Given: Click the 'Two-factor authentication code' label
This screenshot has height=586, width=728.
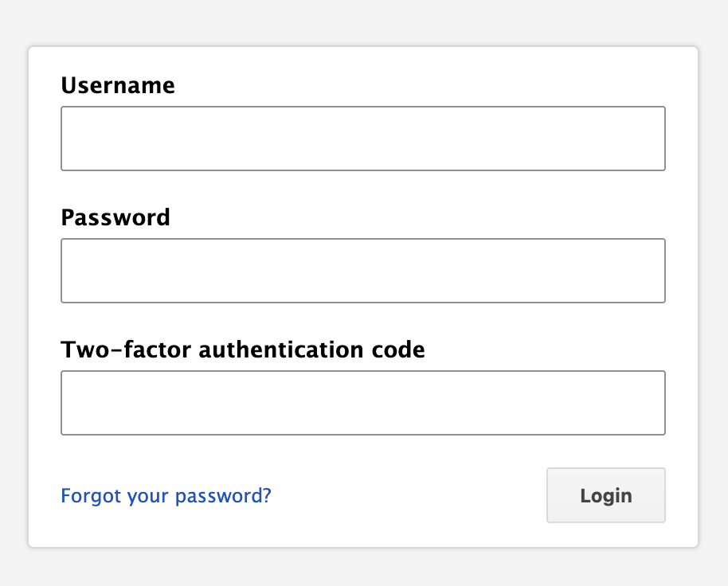Looking at the screenshot, I should point(243,350).
